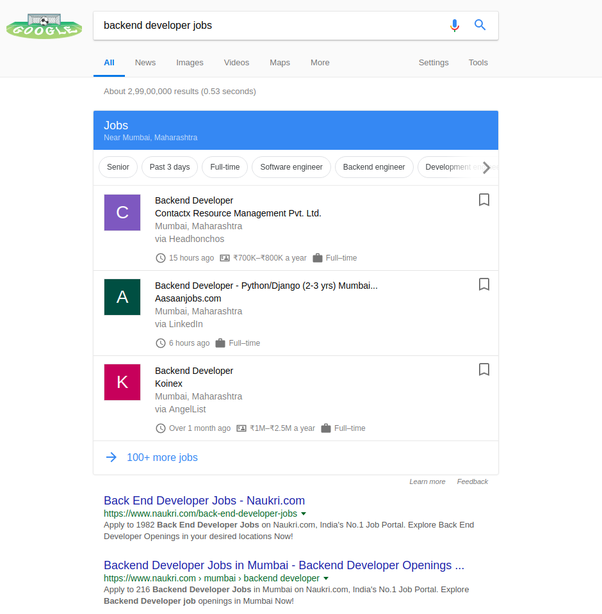Switch to the Images tab
The image size is (602, 614).
[190, 63]
